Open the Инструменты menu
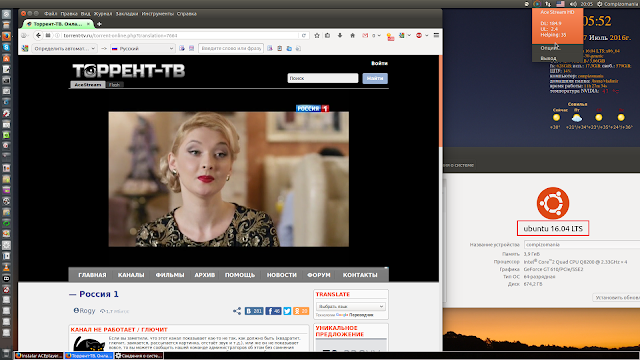 coord(158,13)
